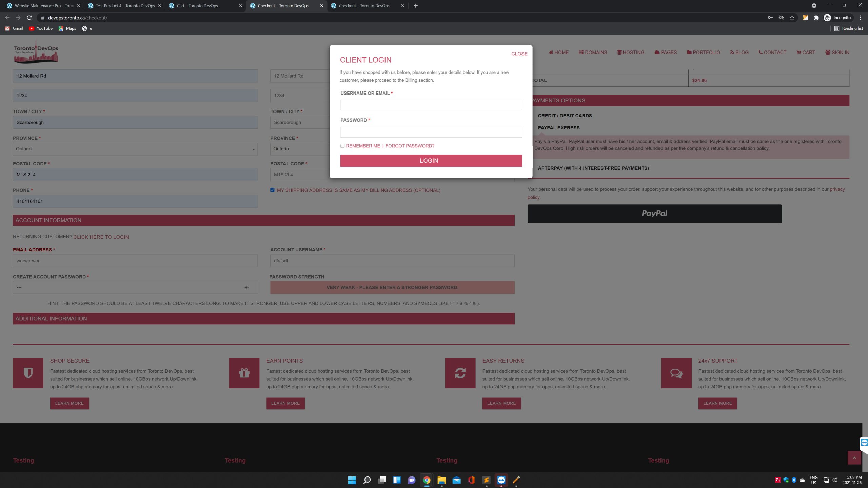Screen dimensions: 868x488
Task: Bookmark page with star icon
Action: [x=792, y=18]
